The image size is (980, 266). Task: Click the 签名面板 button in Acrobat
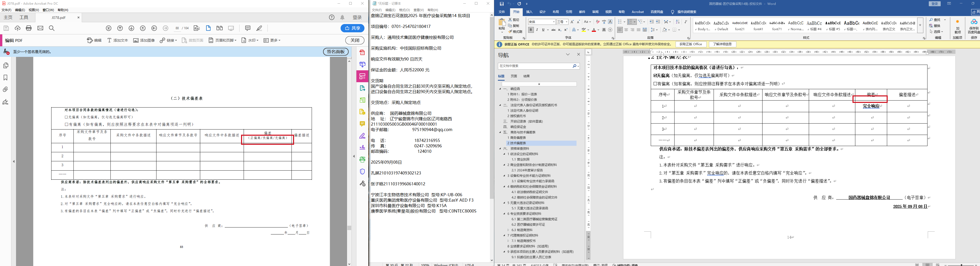point(335,52)
